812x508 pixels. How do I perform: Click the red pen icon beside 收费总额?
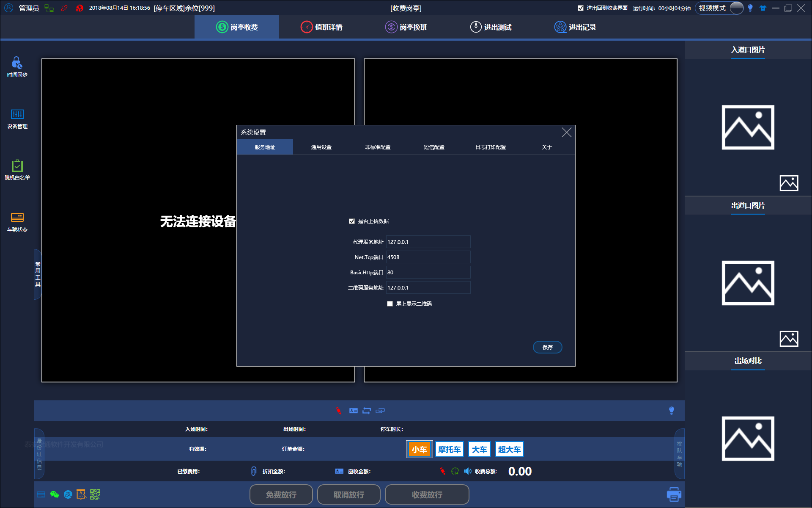tap(442, 471)
